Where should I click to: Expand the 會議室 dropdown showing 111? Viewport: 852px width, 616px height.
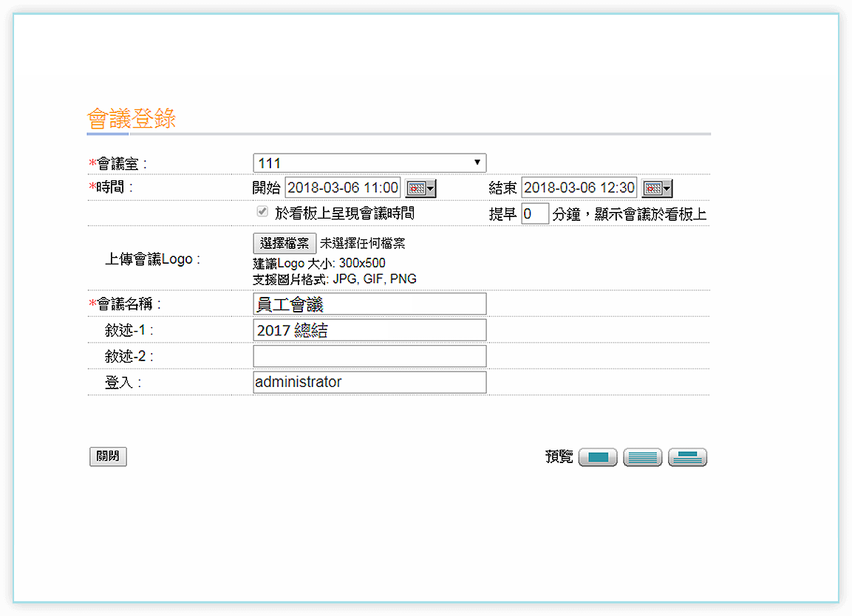369,162
